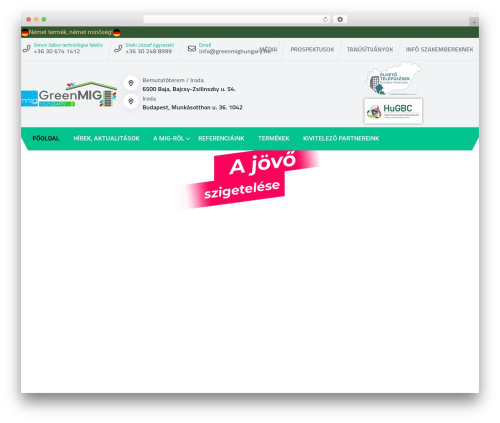The image size is (500, 423).
Task: Expand the A MIG-RŐL dropdown chevron
Action: [188, 139]
